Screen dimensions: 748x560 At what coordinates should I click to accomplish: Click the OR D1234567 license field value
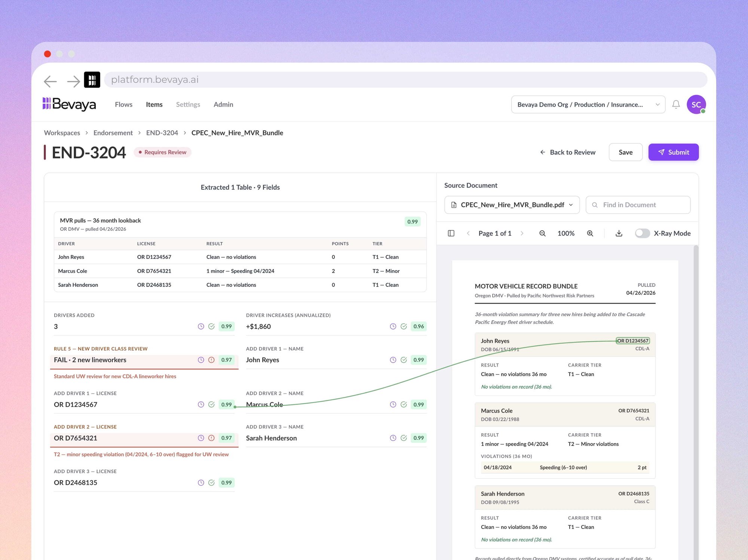pos(76,404)
